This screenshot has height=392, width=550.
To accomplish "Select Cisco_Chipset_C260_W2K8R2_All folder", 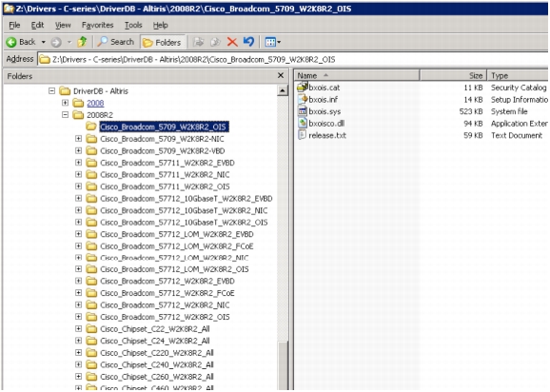I will point(157,377).
